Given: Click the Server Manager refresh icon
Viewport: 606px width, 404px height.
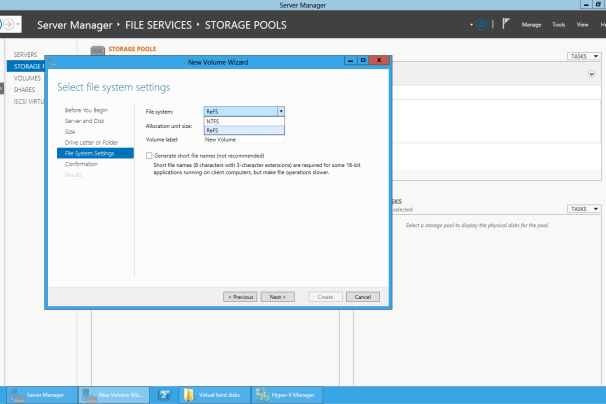Looking at the screenshot, I should pos(482,24).
